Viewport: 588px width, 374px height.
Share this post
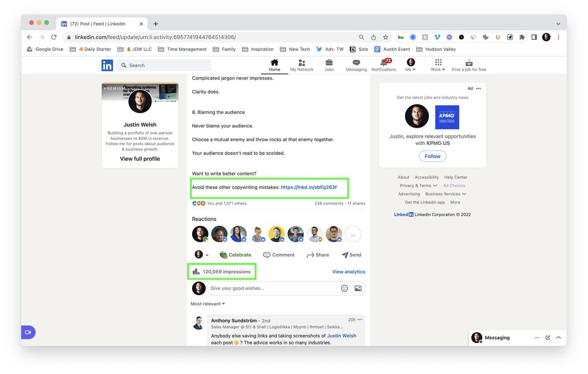[318, 255]
